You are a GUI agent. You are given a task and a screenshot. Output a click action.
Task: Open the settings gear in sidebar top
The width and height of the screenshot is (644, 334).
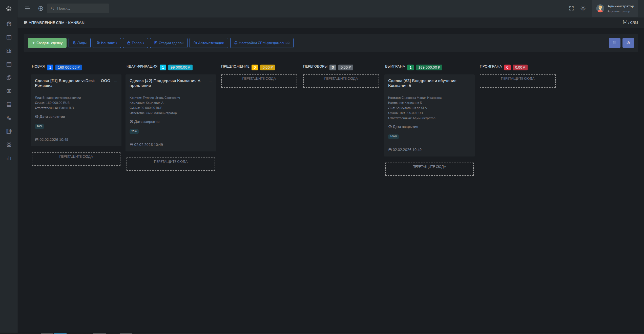[9, 9]
